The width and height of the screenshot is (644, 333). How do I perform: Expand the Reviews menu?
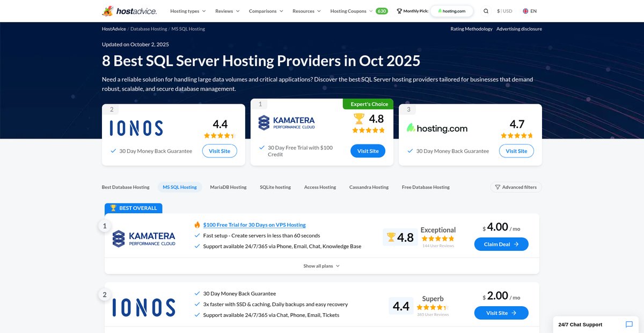click(228, 11)
